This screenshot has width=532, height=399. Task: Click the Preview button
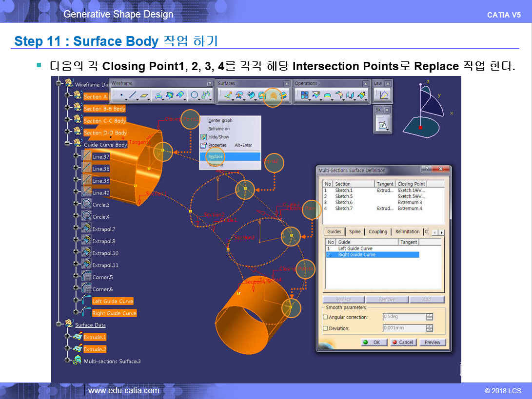[x=432, y=342]
